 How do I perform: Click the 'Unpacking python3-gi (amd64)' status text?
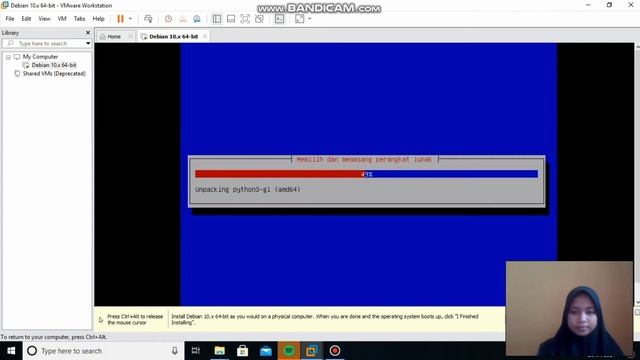(x=247, y=189)
